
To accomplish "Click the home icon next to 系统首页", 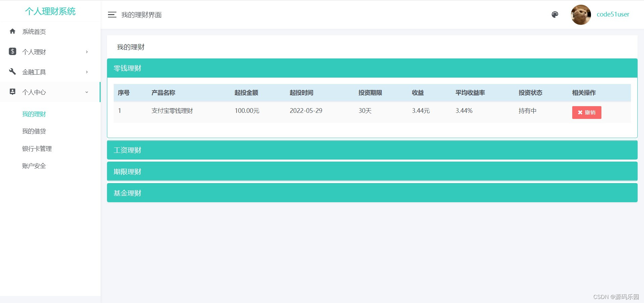I will coord(12,31).
